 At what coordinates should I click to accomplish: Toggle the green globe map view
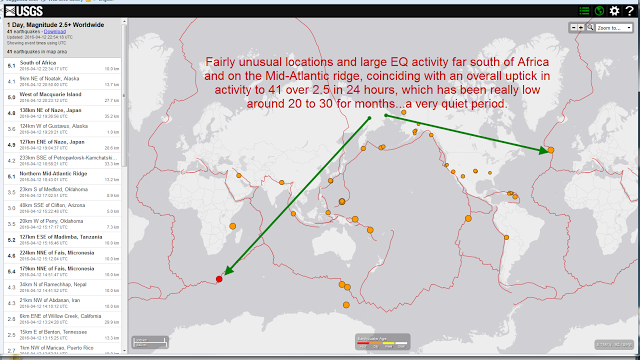(599, 11)
